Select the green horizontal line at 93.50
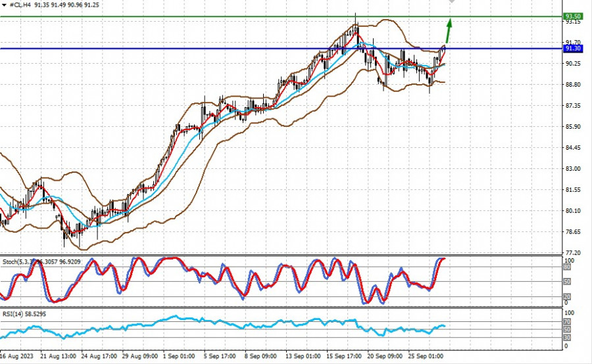The image size is (592, 364). point(281,16)
